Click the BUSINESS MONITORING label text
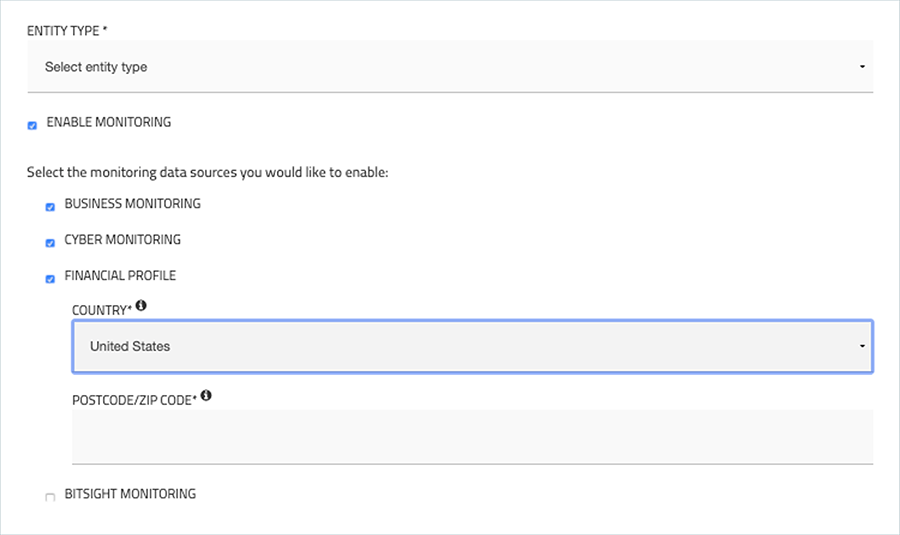The image size is (900, 535). [133, 204]
